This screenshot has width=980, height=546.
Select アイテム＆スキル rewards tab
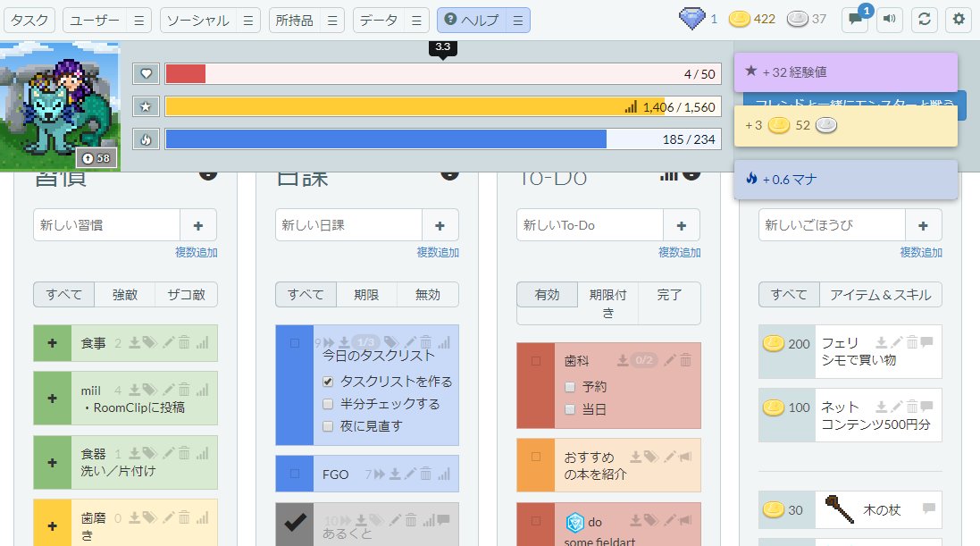click(881, 295)
